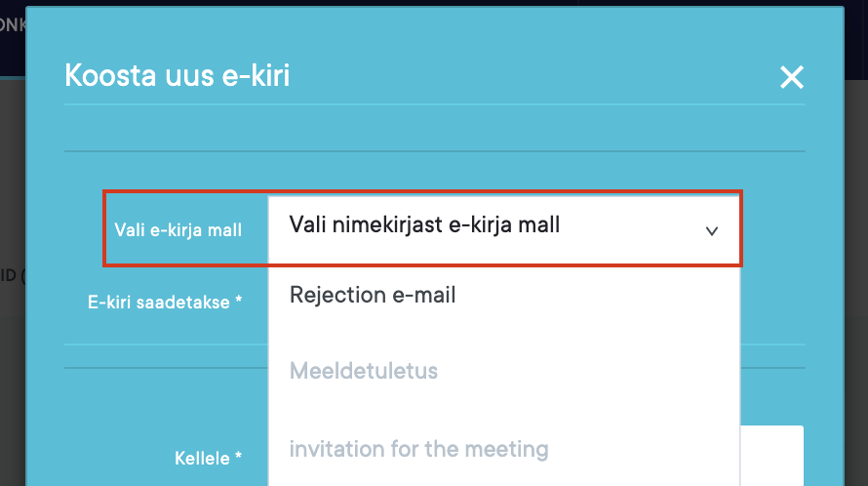The width and height of the screenshot is (868, 486).
Task: Click the dimmed background right of dialog
Action: click(x=855, y=293)
